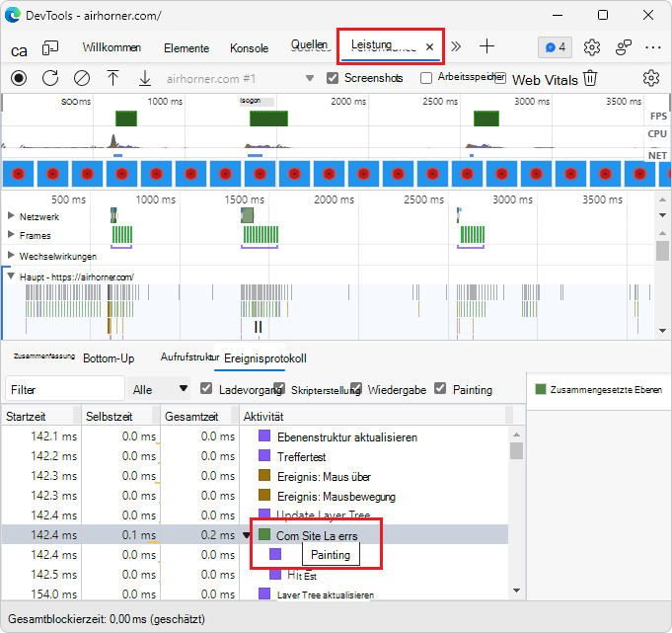Click the first screenshot thumbnail in filmstrip
The width and height of the screenshot is (672, 633).
coord(18,174)
